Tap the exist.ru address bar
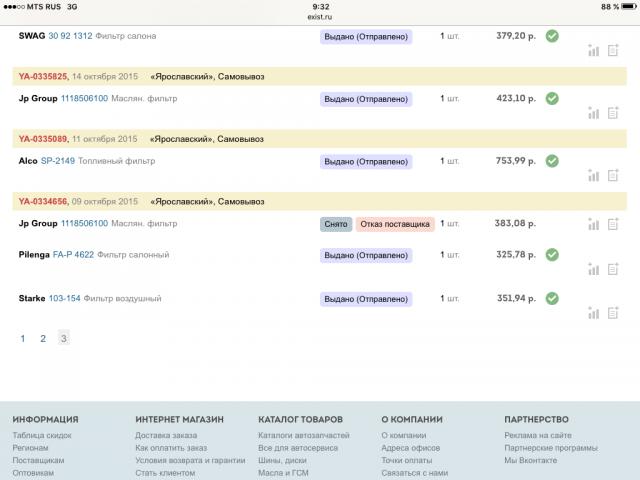This screenshot has width=640, height=480. (320, 17)
